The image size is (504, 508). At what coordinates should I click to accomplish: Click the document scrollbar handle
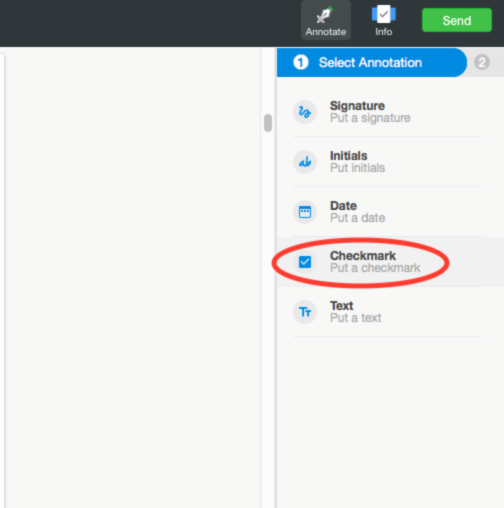tap(268, 123)
